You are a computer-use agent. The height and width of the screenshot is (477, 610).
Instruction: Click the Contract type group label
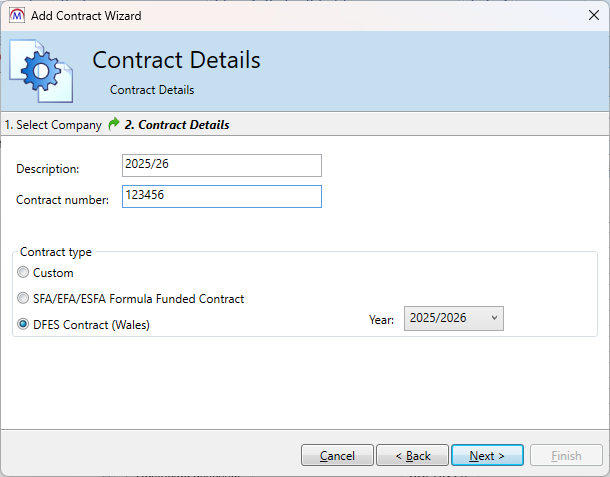click(x=56, y=252)
